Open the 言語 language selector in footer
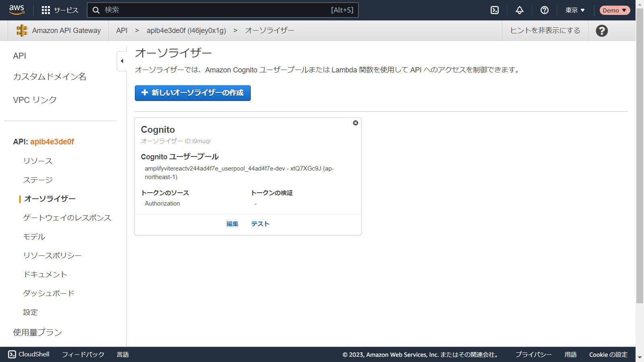This screenshot has width=644, height=362. 123,354
